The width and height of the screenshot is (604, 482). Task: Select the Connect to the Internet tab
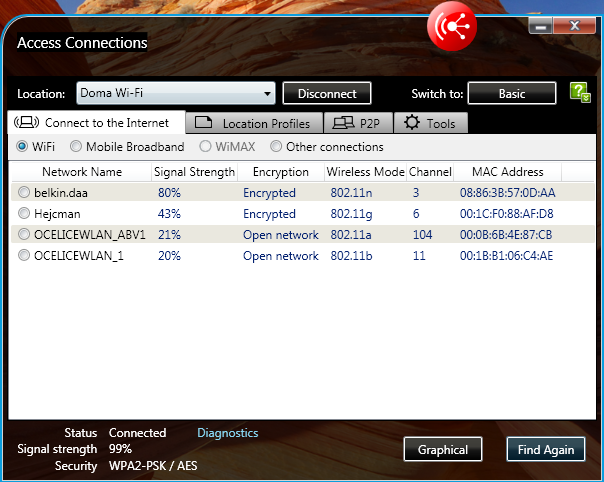tap(98, 122)
